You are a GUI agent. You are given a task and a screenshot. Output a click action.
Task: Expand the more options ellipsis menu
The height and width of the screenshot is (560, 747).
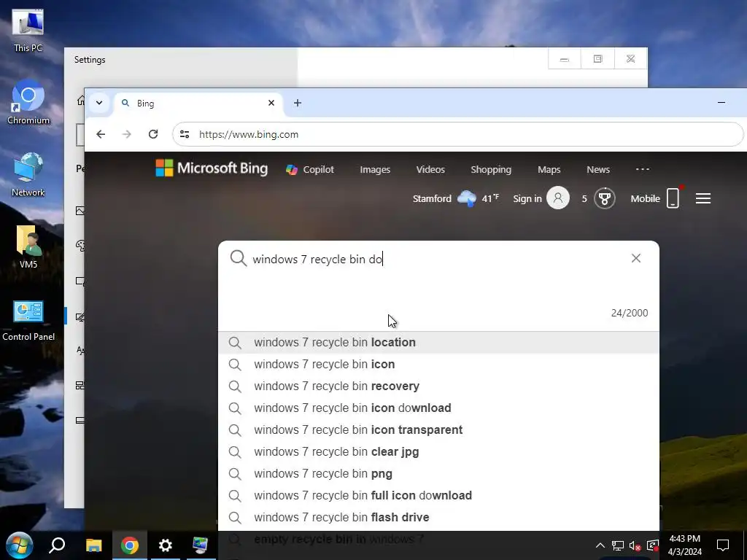pos(642,169)
